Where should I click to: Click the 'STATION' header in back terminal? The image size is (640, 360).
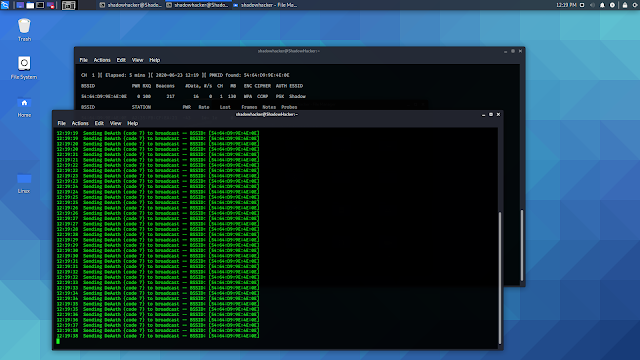point(141,107)
